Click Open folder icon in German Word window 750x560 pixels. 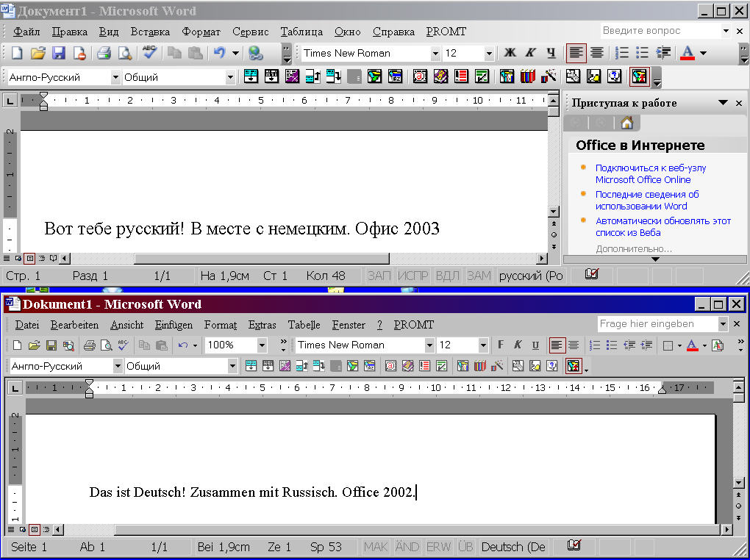point(34,345)
